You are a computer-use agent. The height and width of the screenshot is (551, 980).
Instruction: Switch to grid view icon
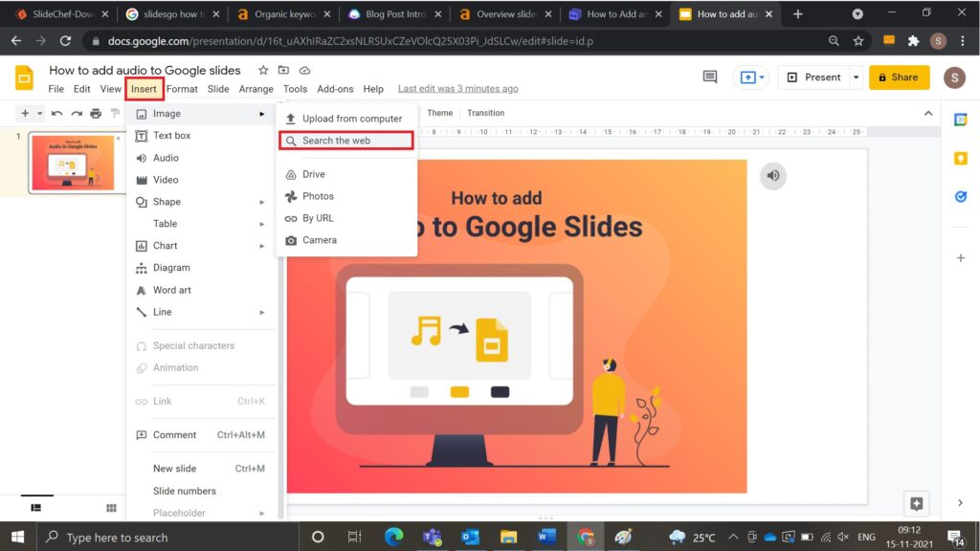click(111, 508)
